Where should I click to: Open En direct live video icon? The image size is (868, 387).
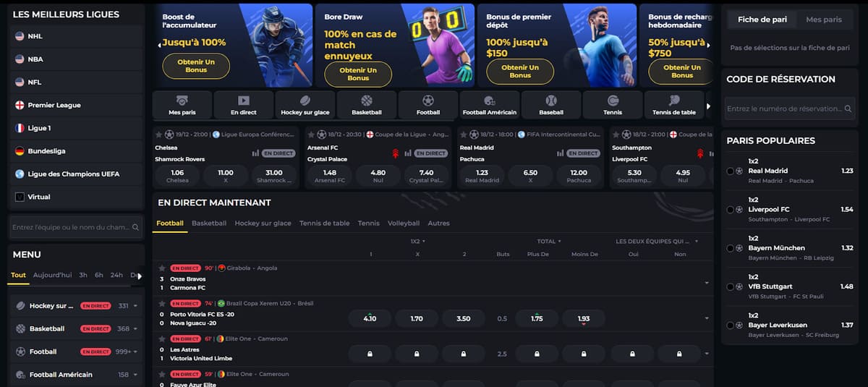(244, 101)
